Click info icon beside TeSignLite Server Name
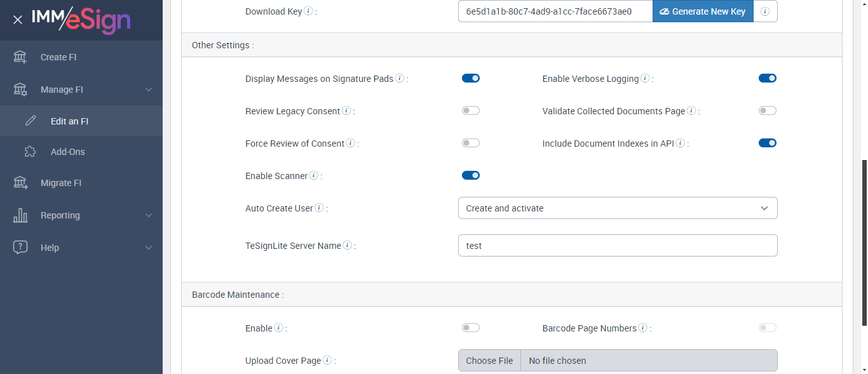 348,245
